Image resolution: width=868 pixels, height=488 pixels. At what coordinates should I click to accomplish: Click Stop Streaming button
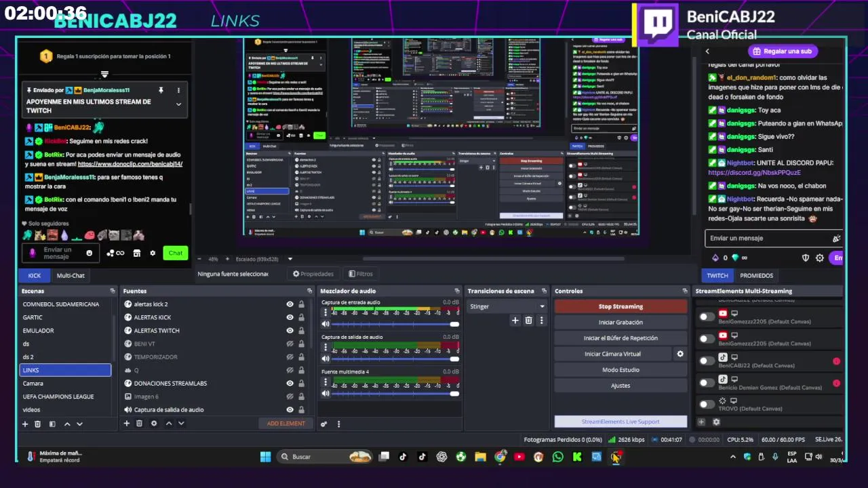click(x=620, y=306)
